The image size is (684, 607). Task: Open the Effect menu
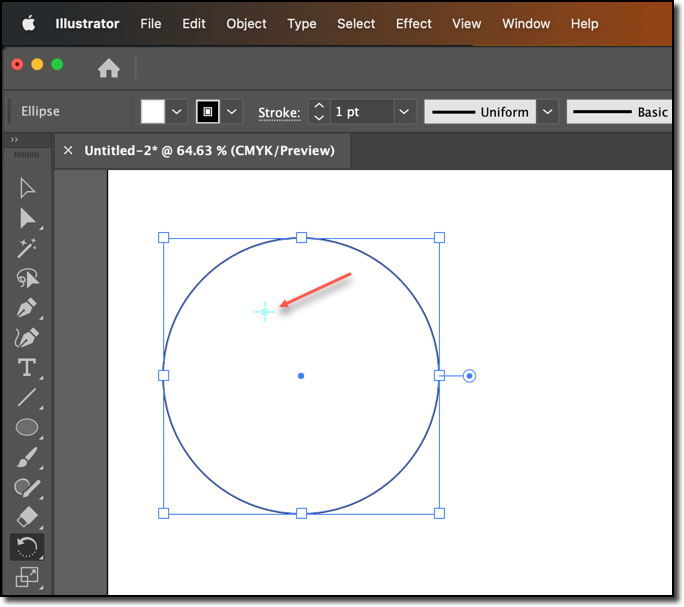(x=414, y=24)
